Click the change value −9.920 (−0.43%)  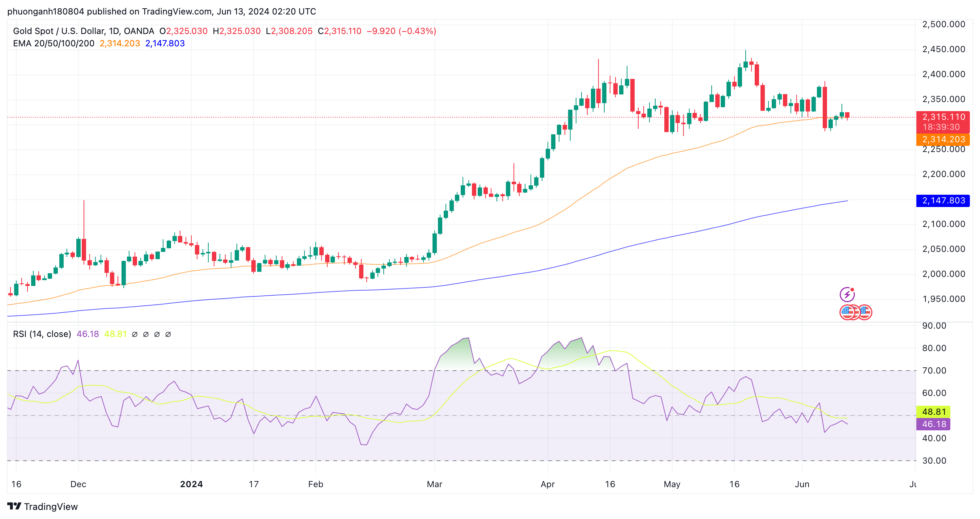click(401, 31)
